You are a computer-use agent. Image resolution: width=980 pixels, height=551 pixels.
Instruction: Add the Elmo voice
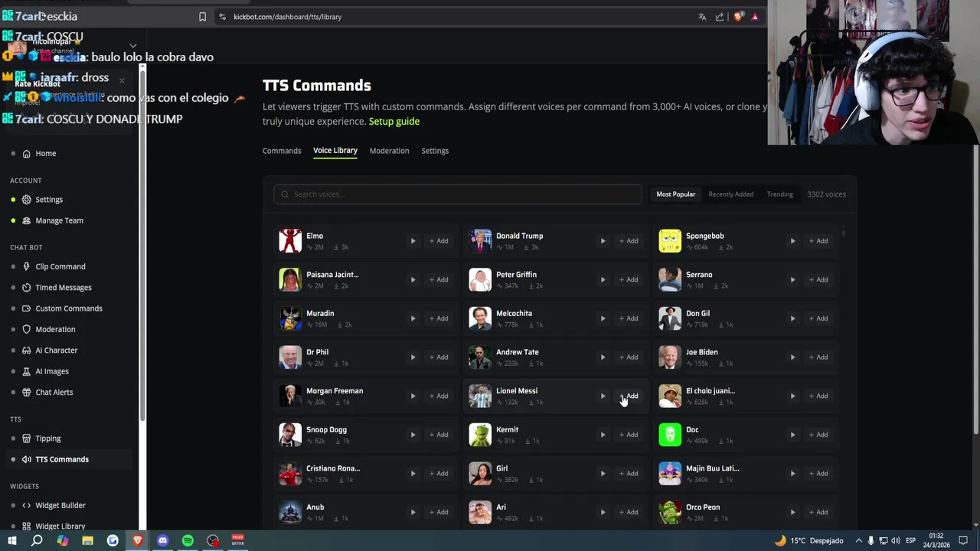[x=439, y=241]
